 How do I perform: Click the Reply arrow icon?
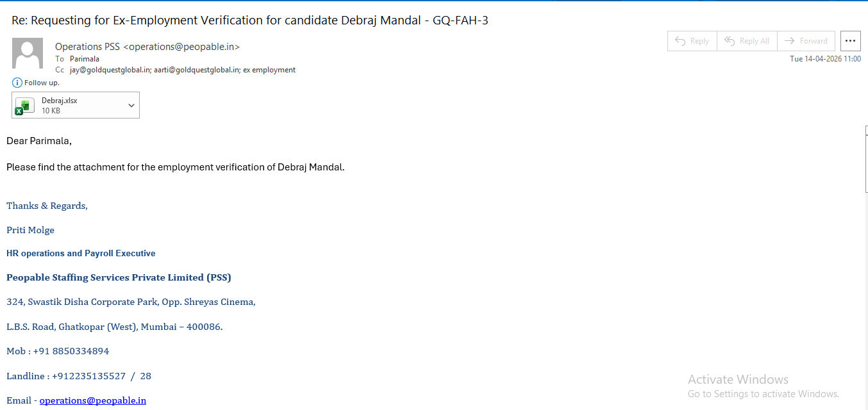[x=680, y=41]
